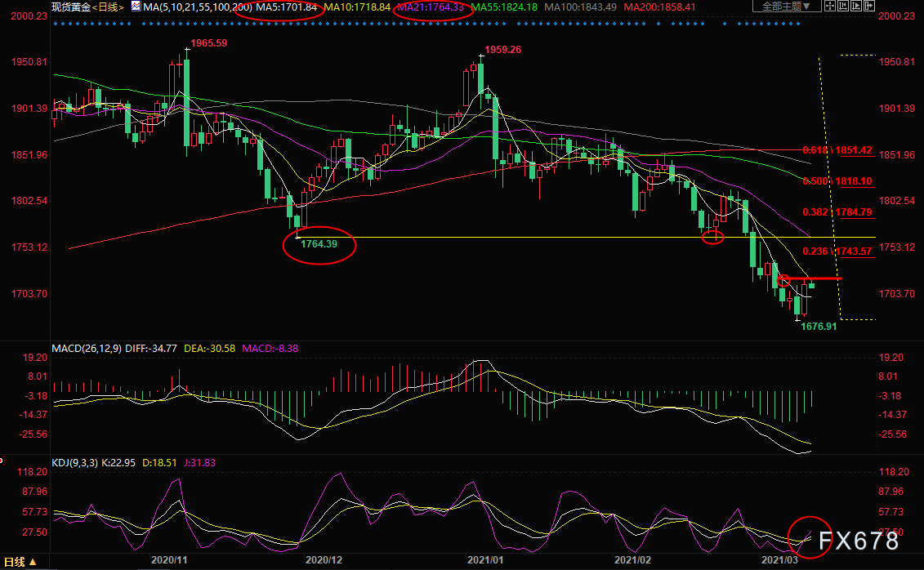Click the expand chart range icon

855,6
